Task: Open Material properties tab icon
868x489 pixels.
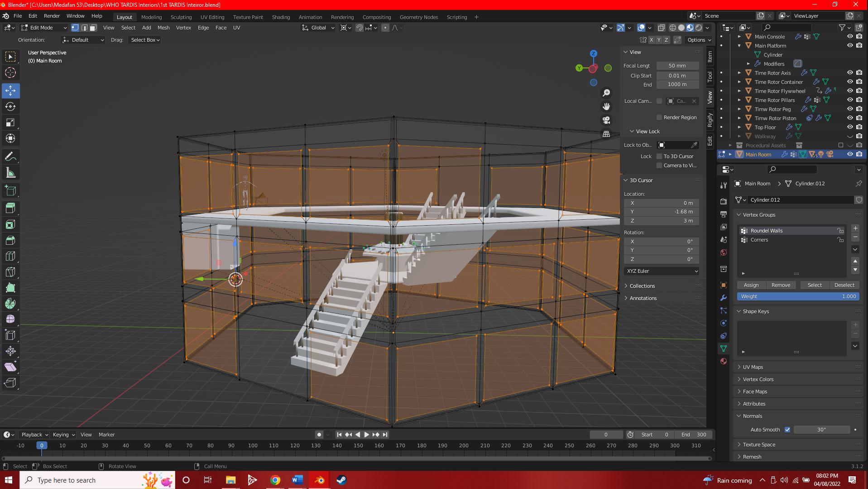Action: click(x=724, y=361)
